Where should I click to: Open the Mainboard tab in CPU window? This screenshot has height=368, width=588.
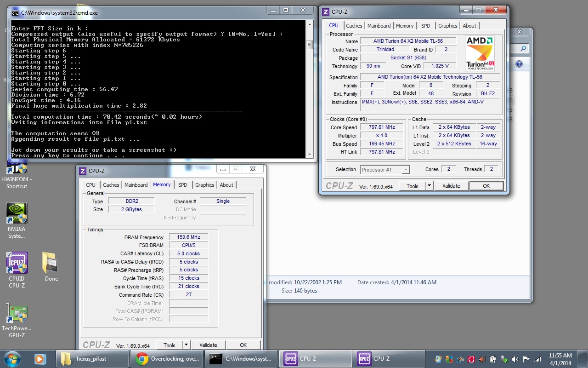point(379,26)
